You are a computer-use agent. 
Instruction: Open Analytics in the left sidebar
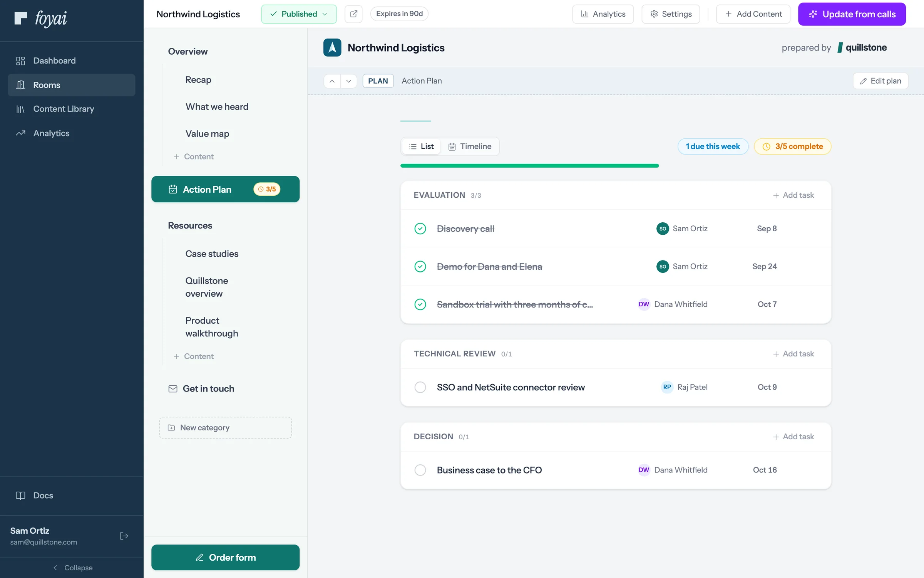[72, 133]
